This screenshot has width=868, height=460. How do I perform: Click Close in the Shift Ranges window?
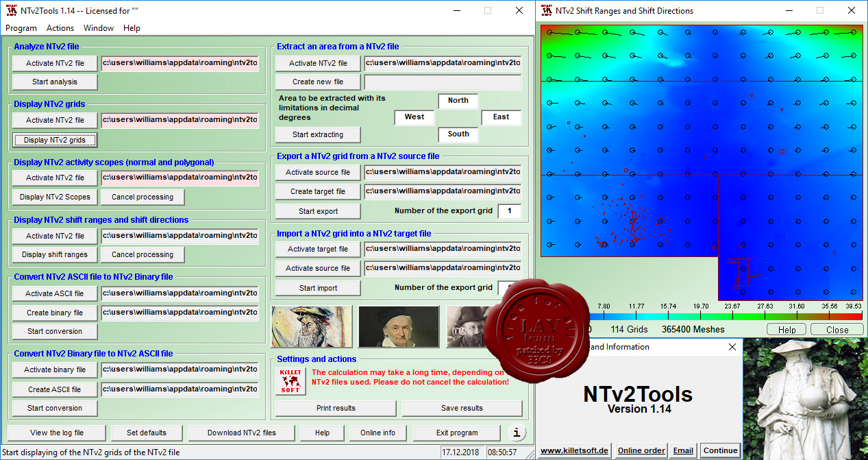(x=836, y=330)
